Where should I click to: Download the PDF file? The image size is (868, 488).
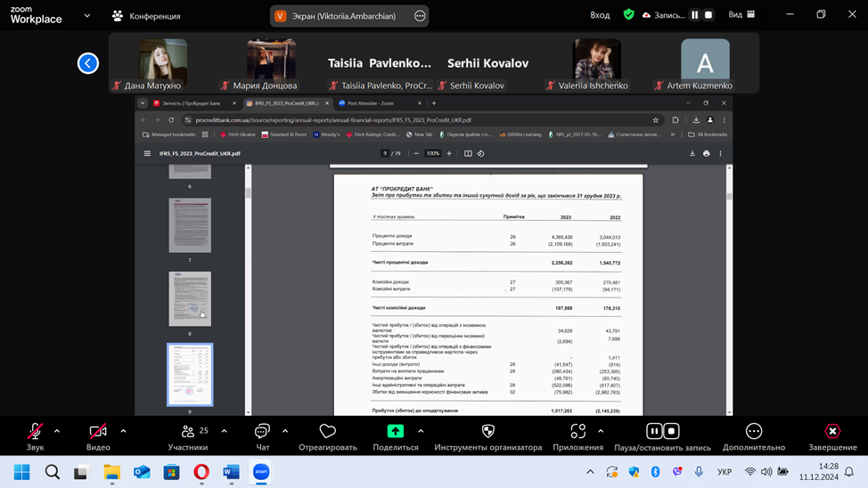pos(692,154)
